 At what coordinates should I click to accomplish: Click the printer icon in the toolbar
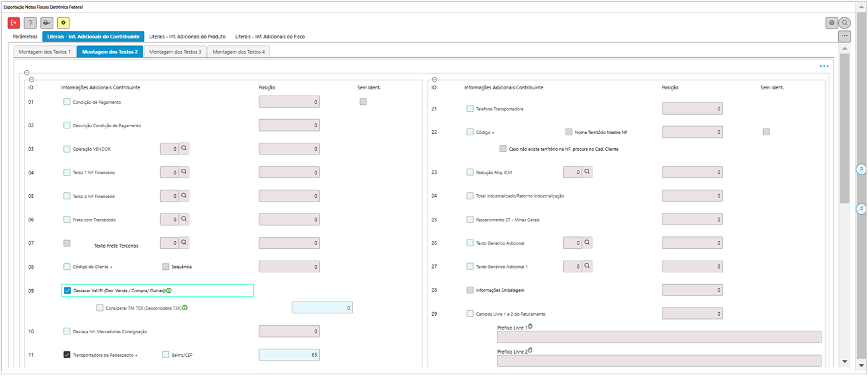(47, 23)
